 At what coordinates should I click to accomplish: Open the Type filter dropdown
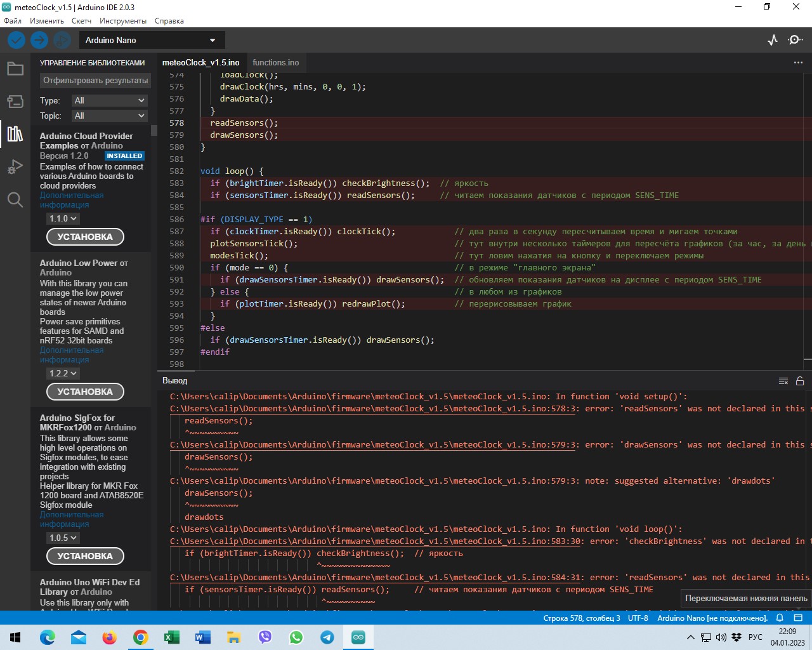109,100
